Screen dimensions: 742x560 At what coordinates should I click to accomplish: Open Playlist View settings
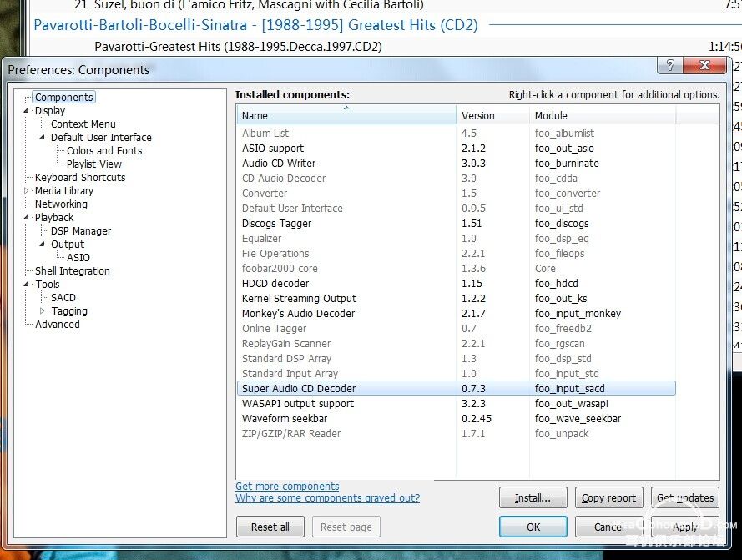pyautogui.click(x=94, y=164)
